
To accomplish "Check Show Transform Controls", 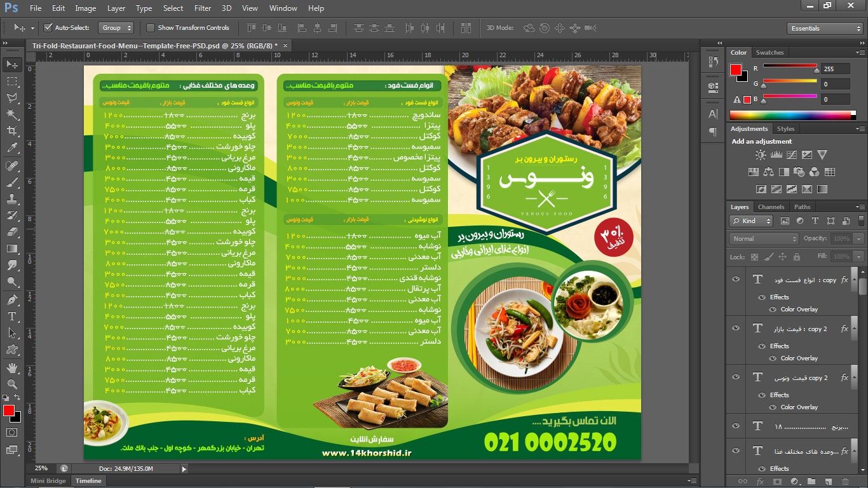I will [x=151, y=28].
